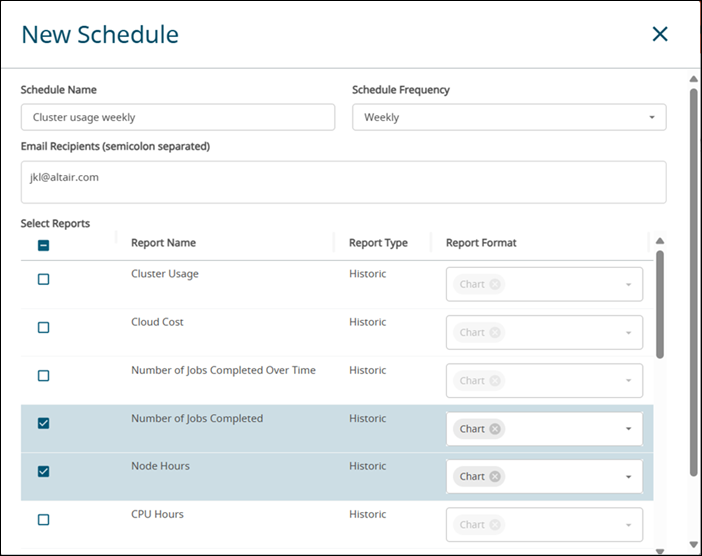Check the Cluster Usage report checkbox
The width and height of the screenshot is (702, 556).
click(43, 279)
